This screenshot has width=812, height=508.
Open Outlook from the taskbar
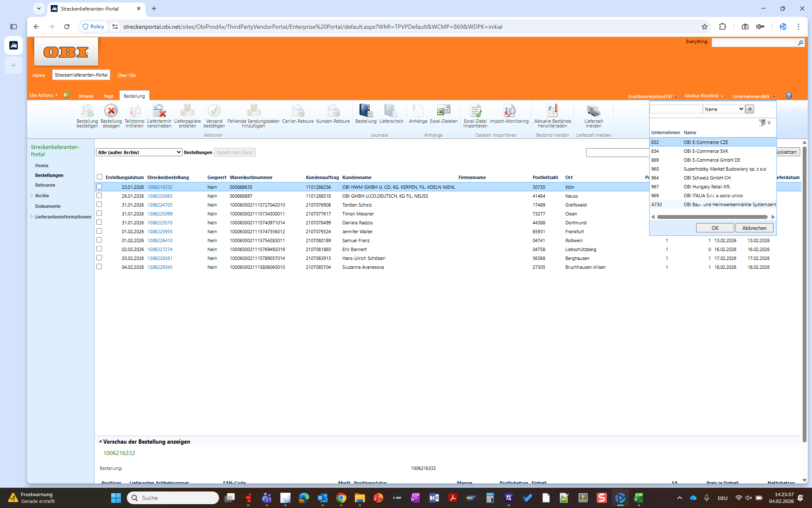coord(323,498)
